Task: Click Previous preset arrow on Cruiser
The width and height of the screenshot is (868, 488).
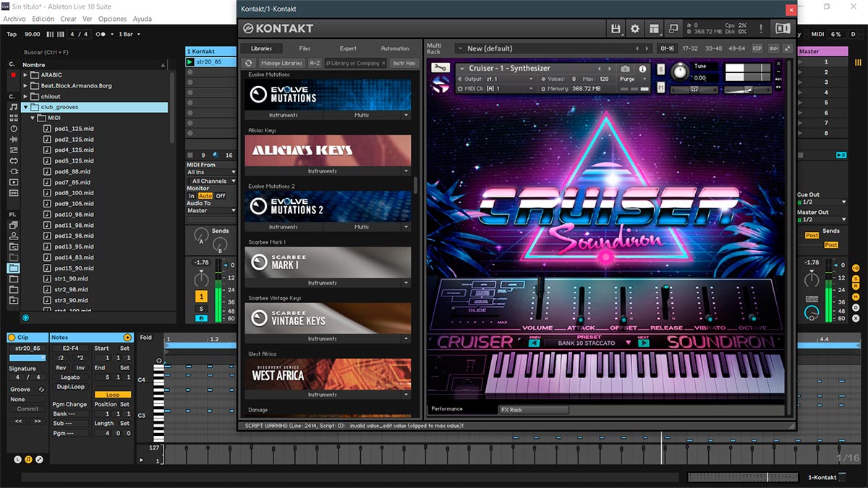Action: click(x=535, y=343)
